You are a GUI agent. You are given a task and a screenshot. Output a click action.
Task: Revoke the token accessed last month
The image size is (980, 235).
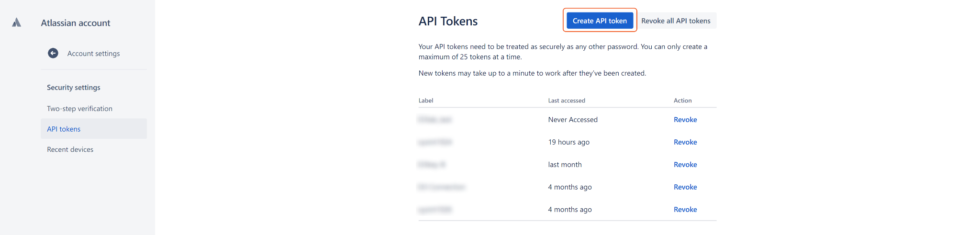click(x=685, y=165)
